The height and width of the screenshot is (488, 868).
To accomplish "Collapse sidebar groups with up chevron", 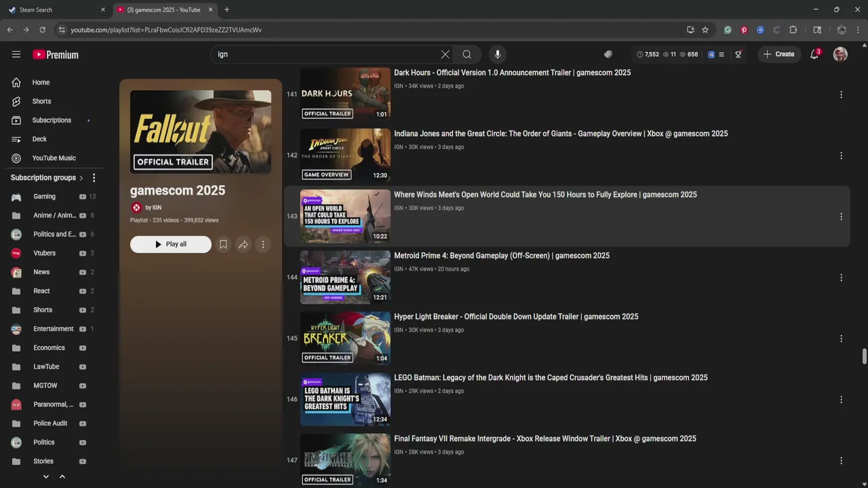I will click(x=62, y=476).
